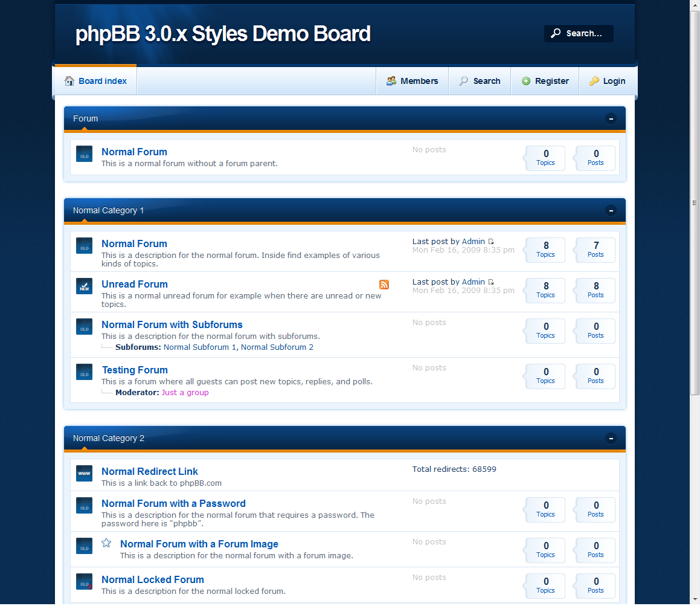The height and width of the screenshot is (606, 700).
Task: Open the Register page from navigation
Action: click(x=545, y=81)
